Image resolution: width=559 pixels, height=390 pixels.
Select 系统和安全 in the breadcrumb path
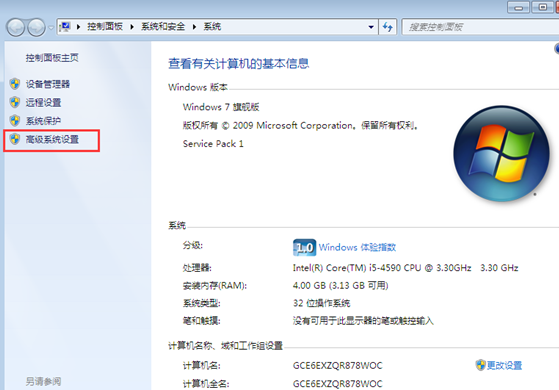coord(163,26)
